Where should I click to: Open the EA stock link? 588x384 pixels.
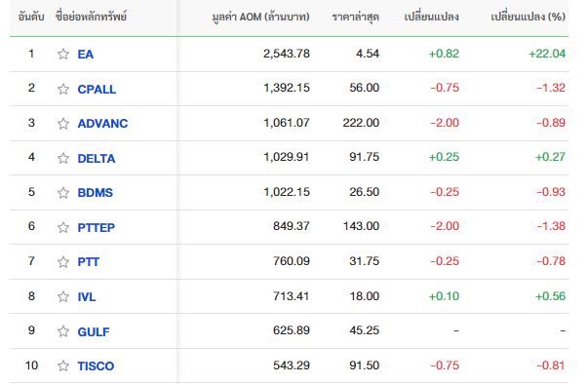[x=86, y=55]
